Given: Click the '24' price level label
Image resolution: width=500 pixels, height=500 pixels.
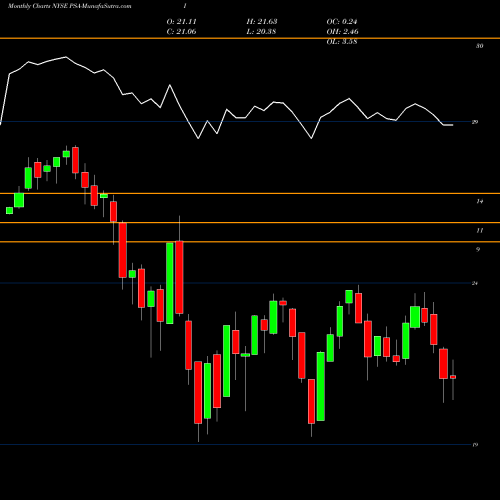Looking at the screenshot, I should pyautogui.click(x=475, y=283).
